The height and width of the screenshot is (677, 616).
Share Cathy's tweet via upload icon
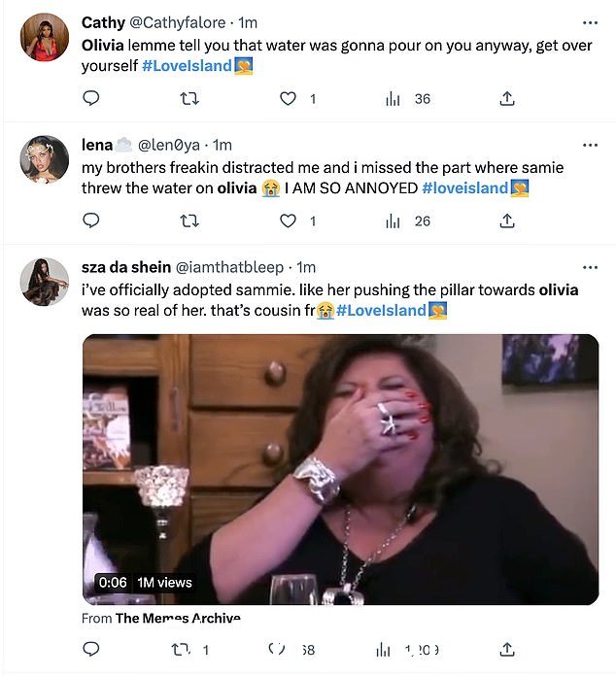pos(507,99)
